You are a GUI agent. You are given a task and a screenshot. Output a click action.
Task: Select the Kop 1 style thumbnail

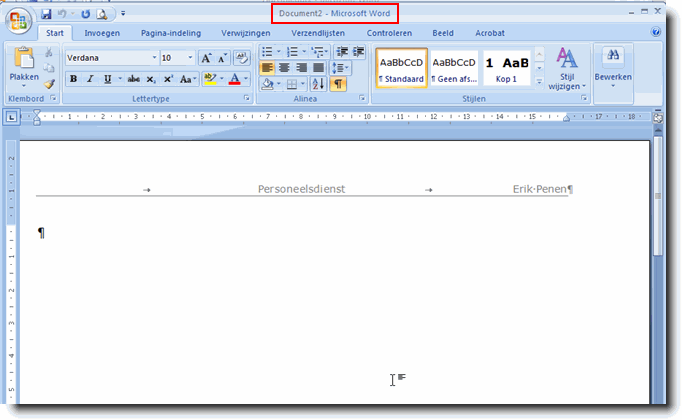[507, 67]
